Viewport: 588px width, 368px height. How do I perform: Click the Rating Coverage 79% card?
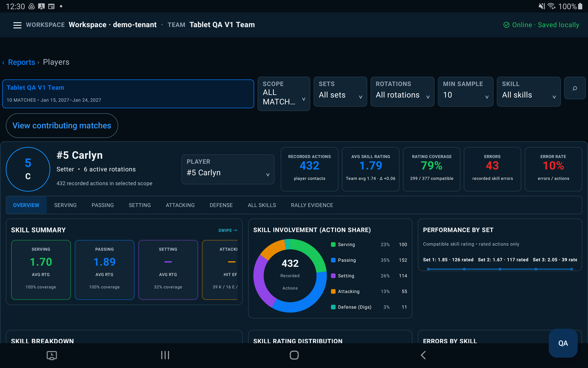(432, 169)
